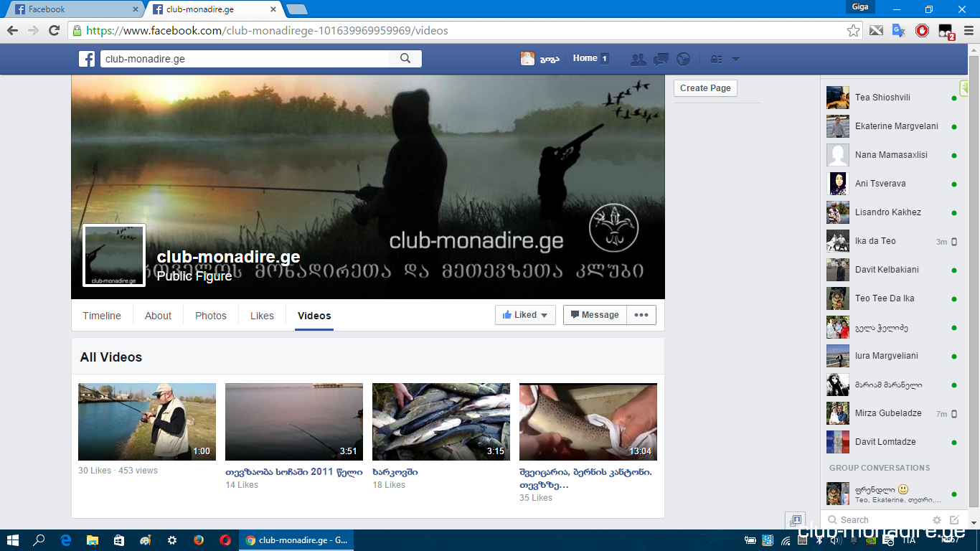Open the notifications globe icon
This screenshot has width=980, height=551.
[683, 60]
